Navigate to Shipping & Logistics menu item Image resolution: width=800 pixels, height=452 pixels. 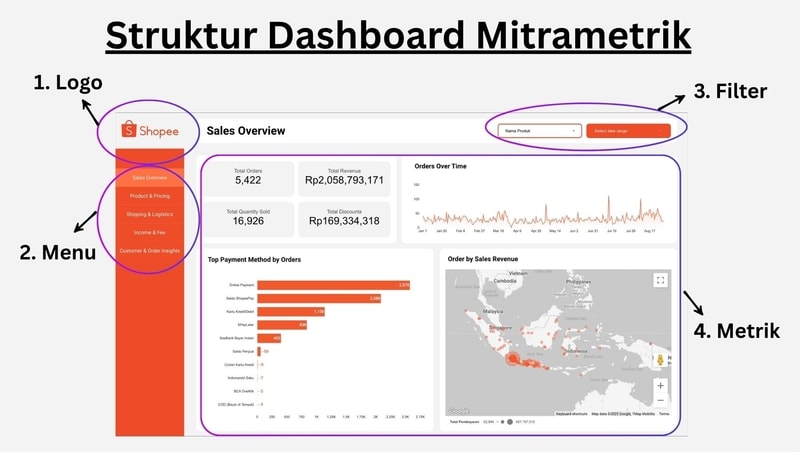(x=149, y=214)
